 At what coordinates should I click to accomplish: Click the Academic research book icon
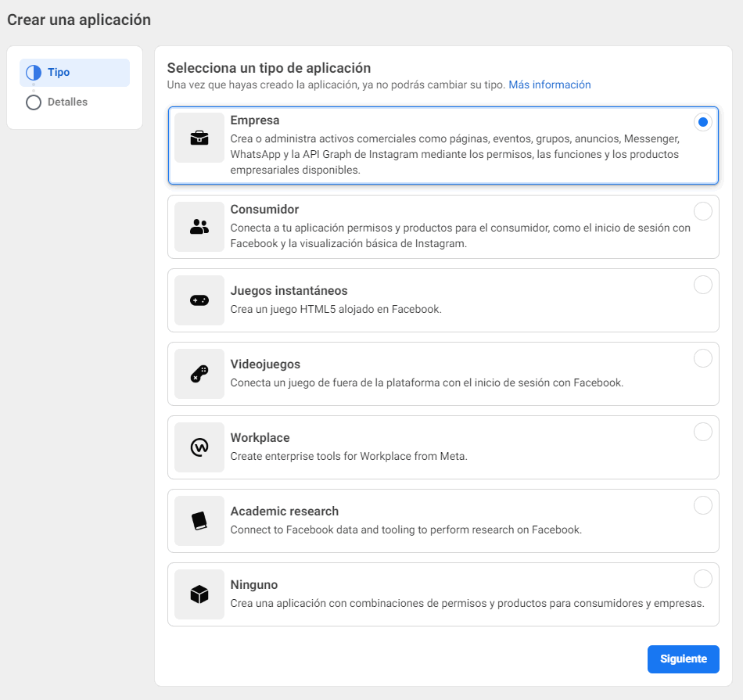(x=199, y=520)
